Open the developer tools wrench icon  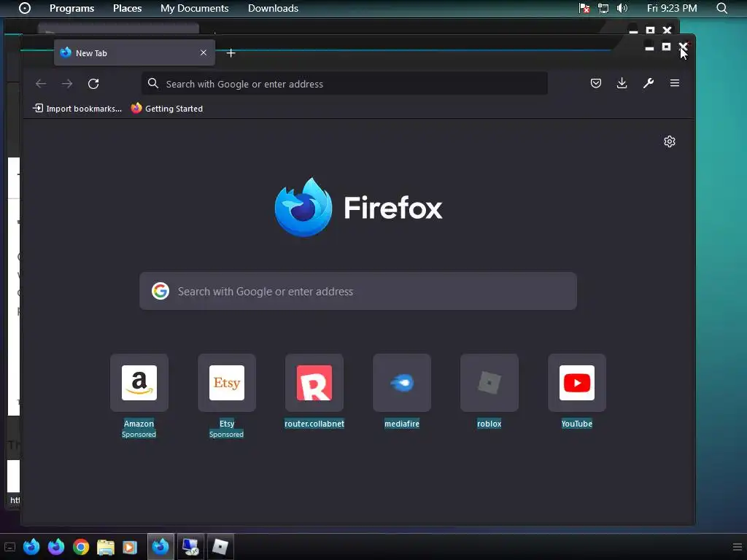[649, 83]
